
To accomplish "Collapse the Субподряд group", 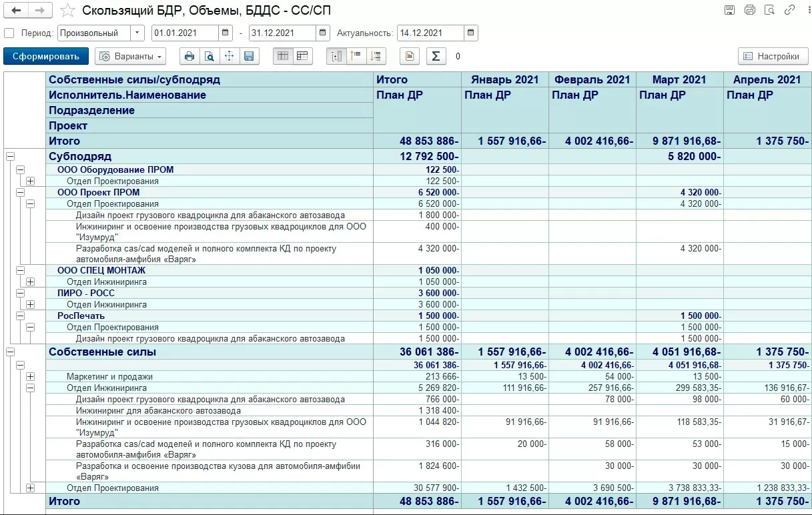I will tap(10, 156).
